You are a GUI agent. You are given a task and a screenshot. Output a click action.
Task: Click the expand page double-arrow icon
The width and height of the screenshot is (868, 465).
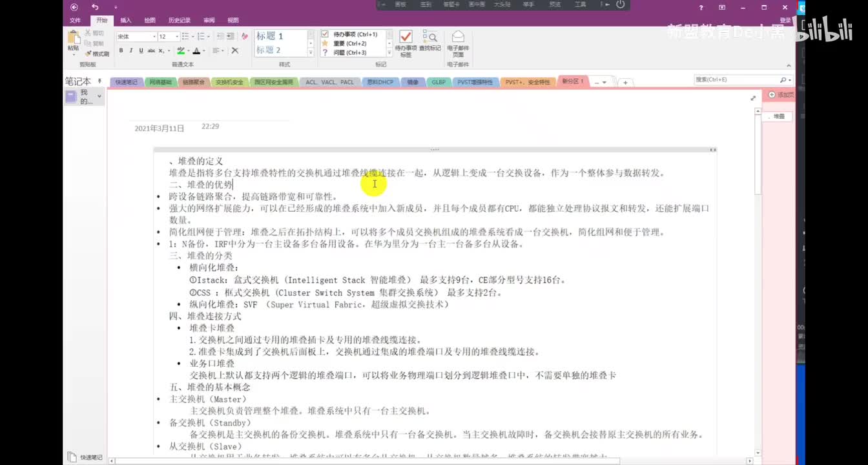[753, 98]
